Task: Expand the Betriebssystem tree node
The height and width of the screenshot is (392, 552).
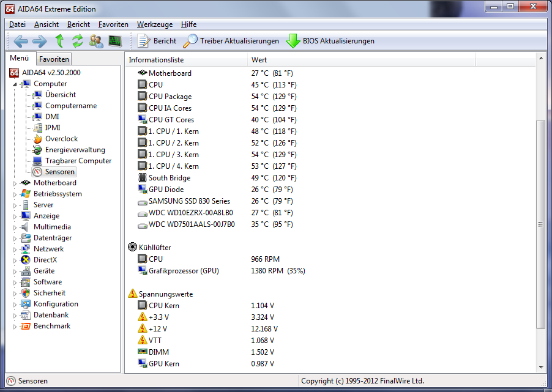Action: pyautogui.click(x=15, y=194)
